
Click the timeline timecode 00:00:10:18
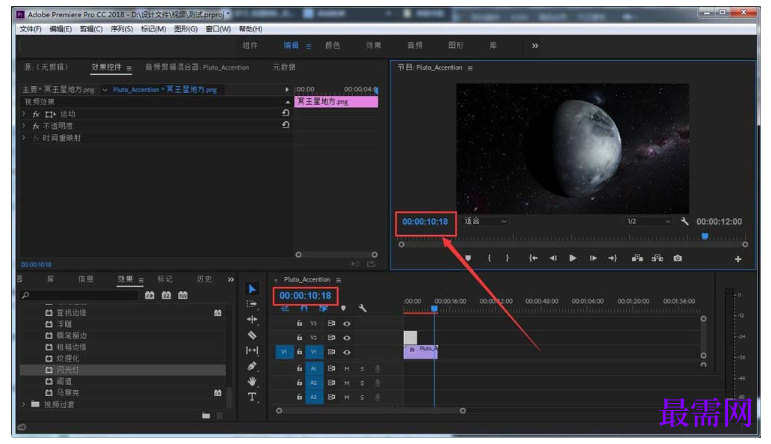(305, 296)
